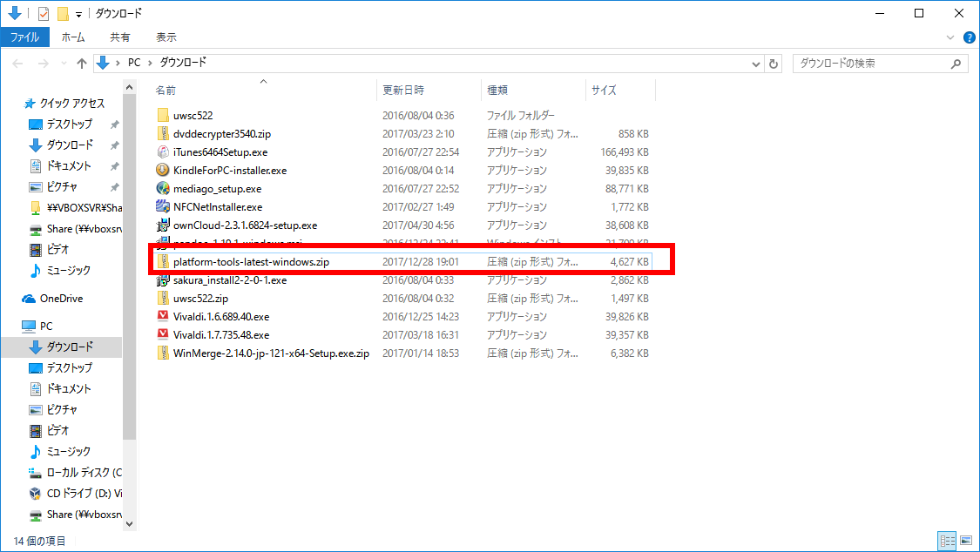Click the properties icon in quick access toolbar

[x=44, y=13]
